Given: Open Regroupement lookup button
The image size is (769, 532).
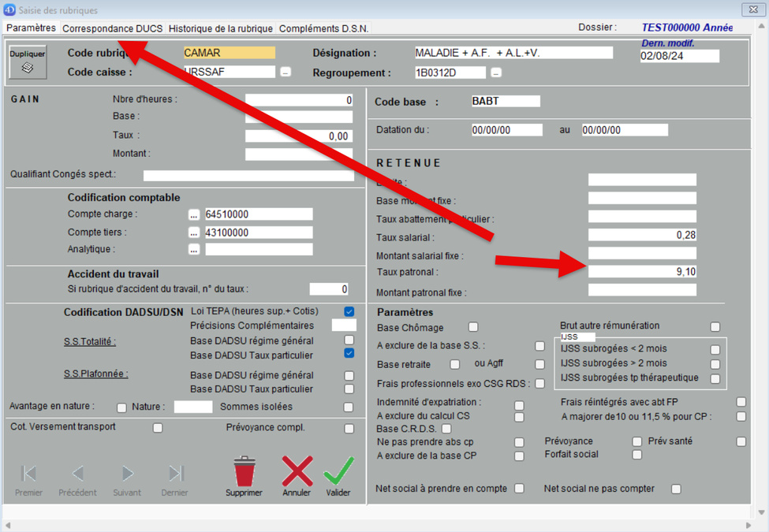Looking at the screenshot, I should click(496, 73).
